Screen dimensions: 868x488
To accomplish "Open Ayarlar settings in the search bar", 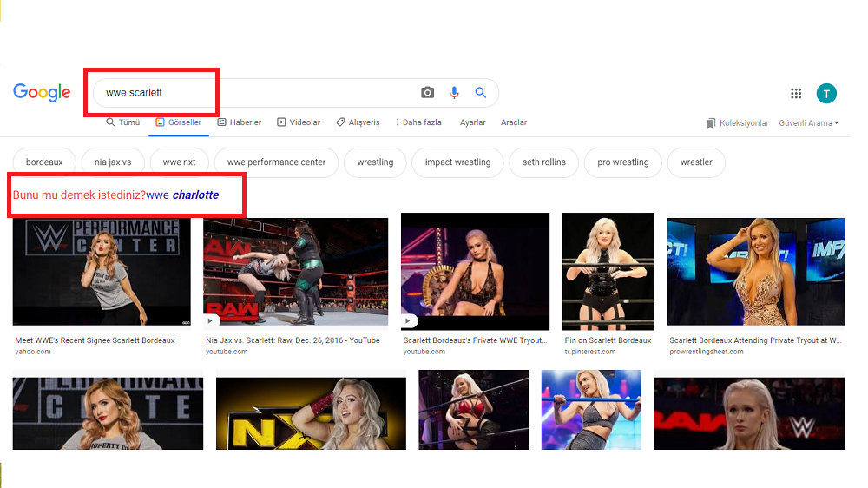I will pyautogui.click(x=473, y=122).
